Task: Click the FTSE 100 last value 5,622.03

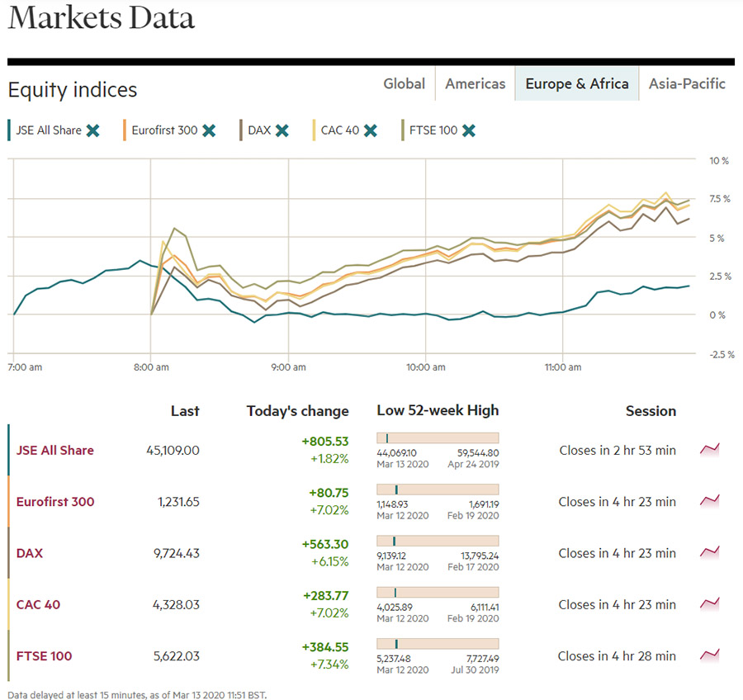Action: 177,656
